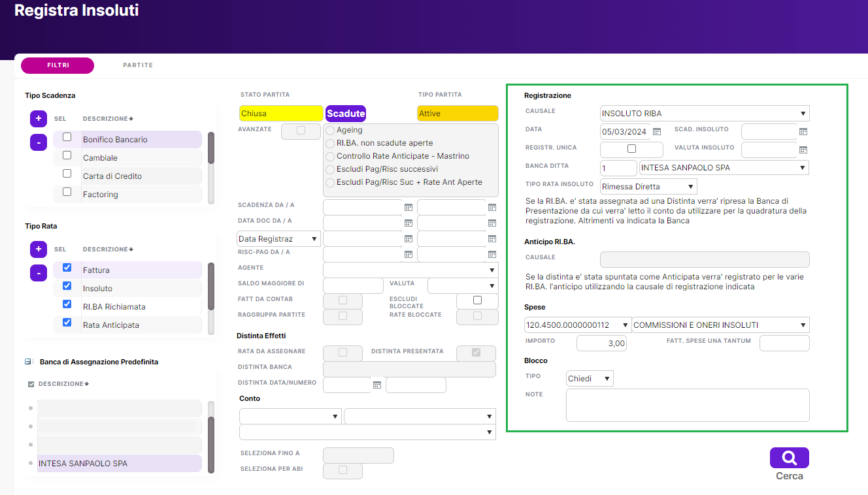Image resolution: width=868 pixels, height=495 pixels.
Task: Open calendar for first Data Registraz date
Action: coord(409,239)
